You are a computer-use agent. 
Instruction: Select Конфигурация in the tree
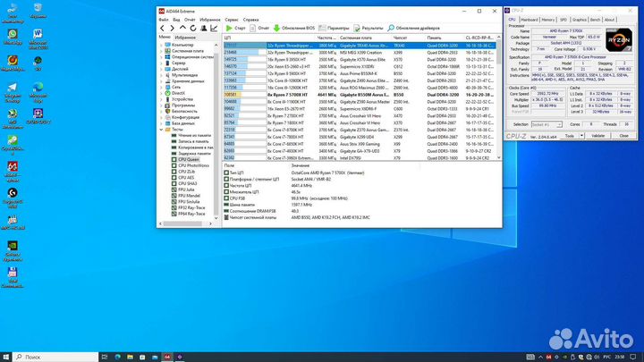pyautogui.click(x=186, y=117)
